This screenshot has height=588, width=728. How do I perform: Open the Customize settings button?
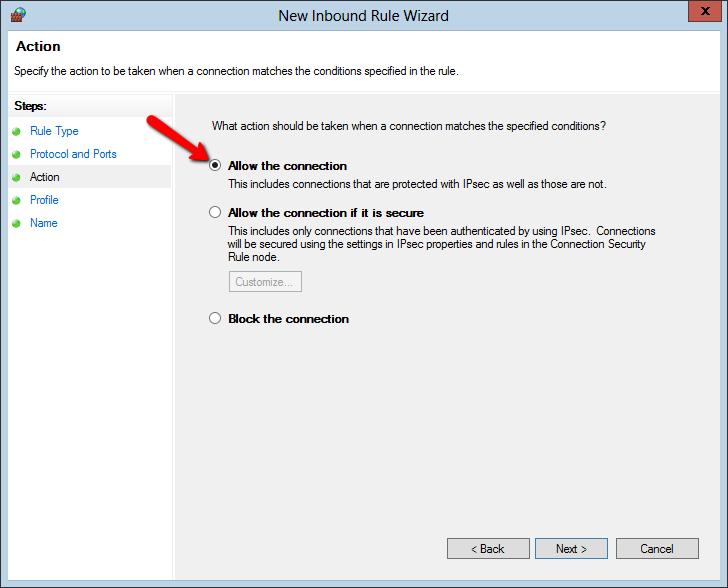pos(265,281)
